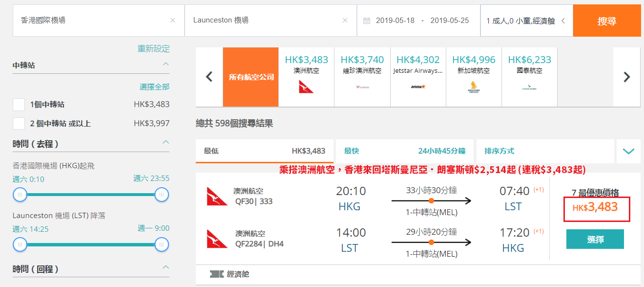Click the 2019-05-25 return date

coord(450,21)
